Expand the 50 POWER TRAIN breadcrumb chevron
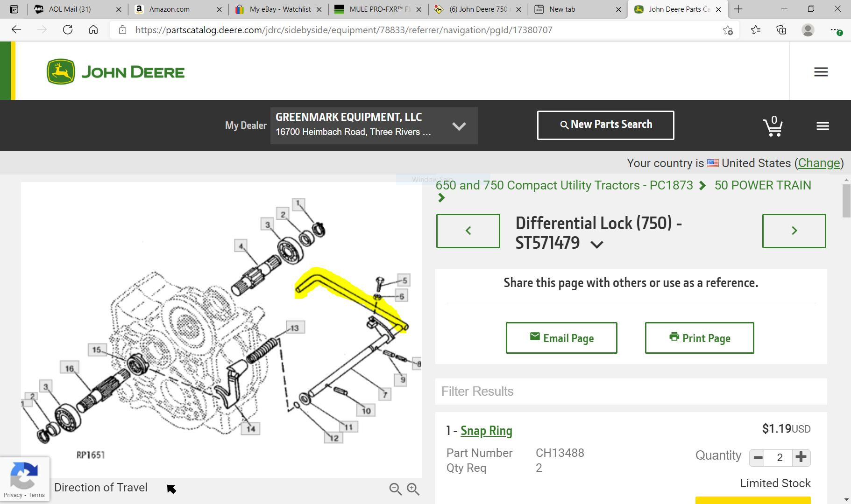 coord(441,198)
